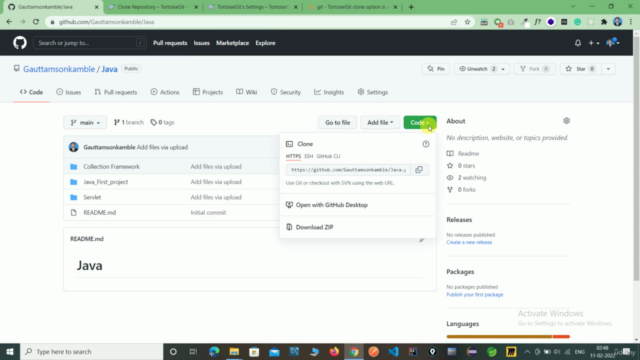Switch to SSH clone tab

(309, 156)
